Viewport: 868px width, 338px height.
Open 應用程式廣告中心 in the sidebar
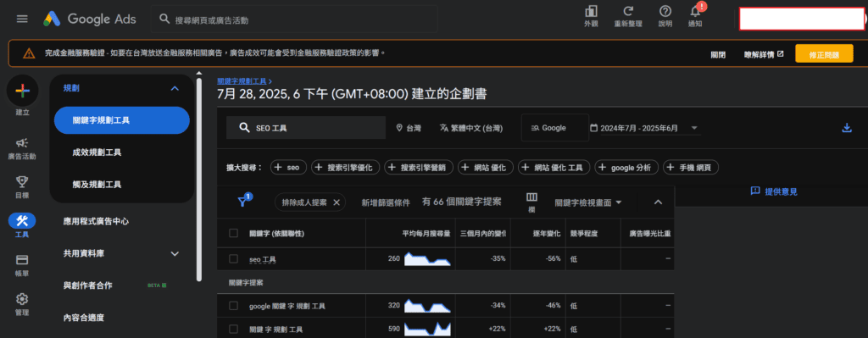[97, 221]
